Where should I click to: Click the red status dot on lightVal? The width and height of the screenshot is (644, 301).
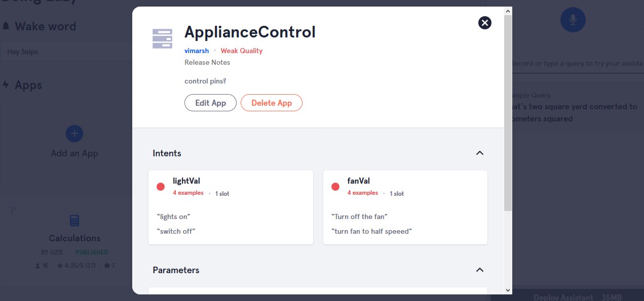(161, 187)
